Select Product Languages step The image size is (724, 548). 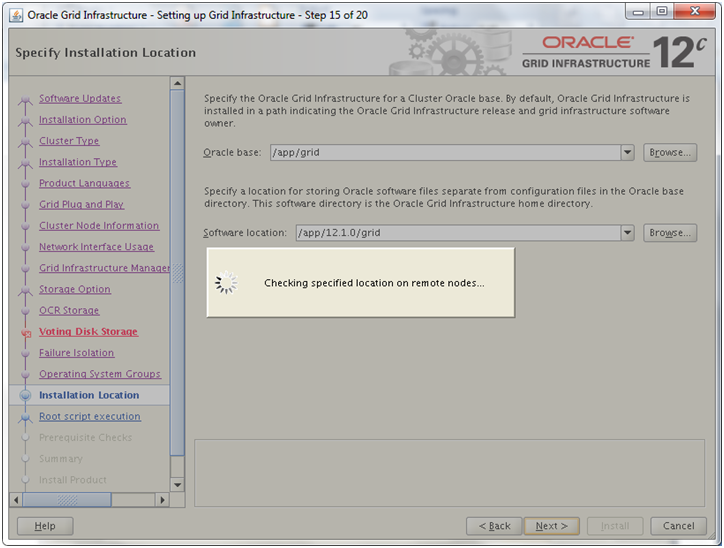[x=84, y=183]
